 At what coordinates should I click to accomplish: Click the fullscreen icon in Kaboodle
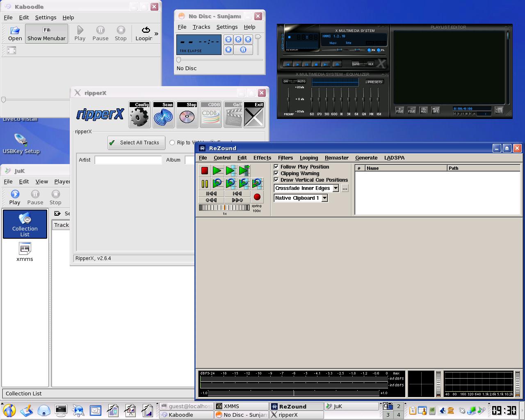11,50
